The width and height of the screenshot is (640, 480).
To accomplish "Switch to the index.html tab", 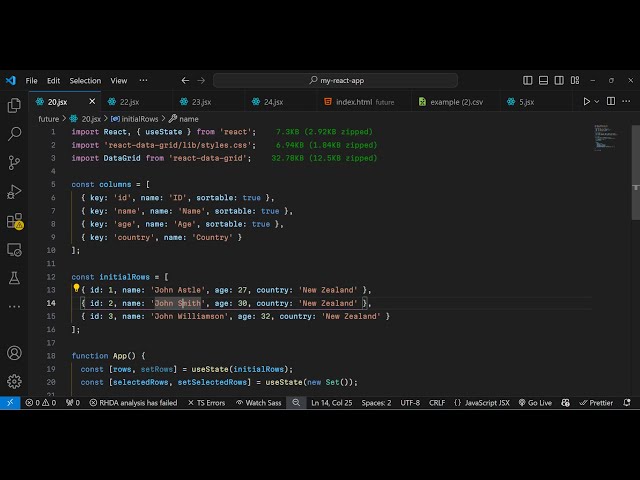I will (x=353, y=102).
